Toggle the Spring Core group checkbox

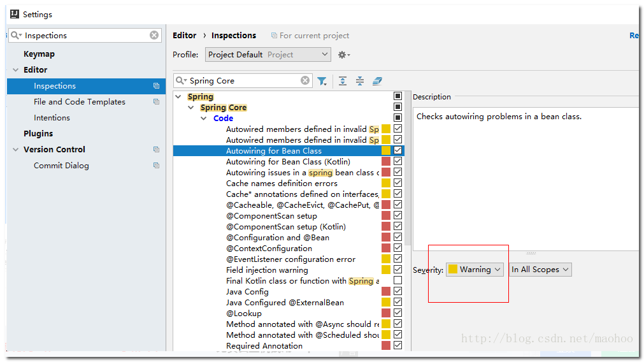tap(397, 107)
